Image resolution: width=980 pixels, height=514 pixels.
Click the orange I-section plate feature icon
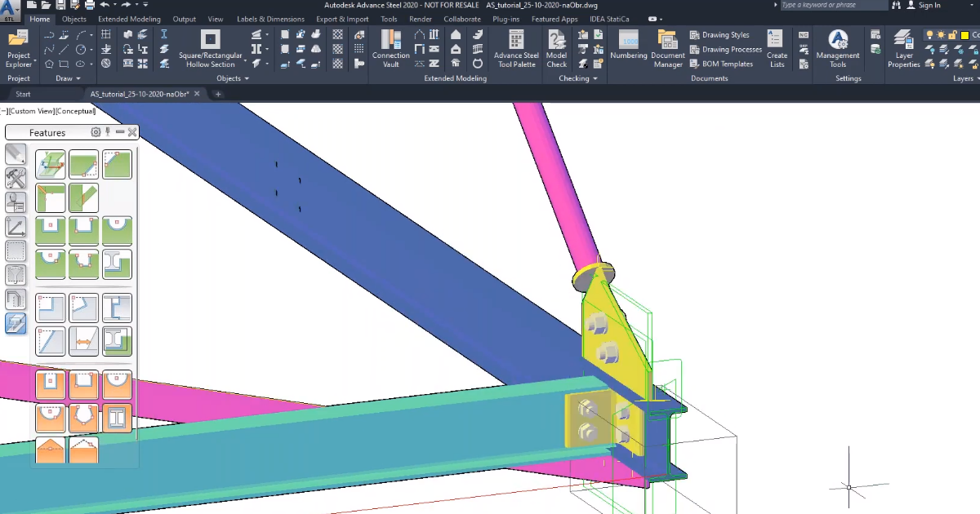(117, 418)
